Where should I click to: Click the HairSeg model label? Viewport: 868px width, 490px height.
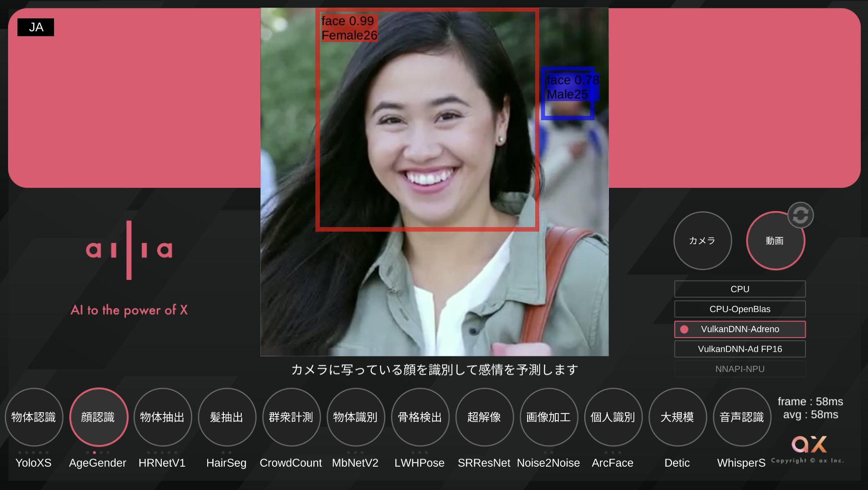coord(226,463)
